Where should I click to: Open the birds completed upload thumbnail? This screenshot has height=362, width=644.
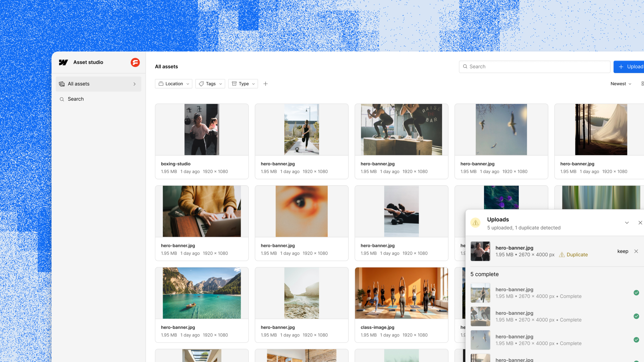click(480, 340)
